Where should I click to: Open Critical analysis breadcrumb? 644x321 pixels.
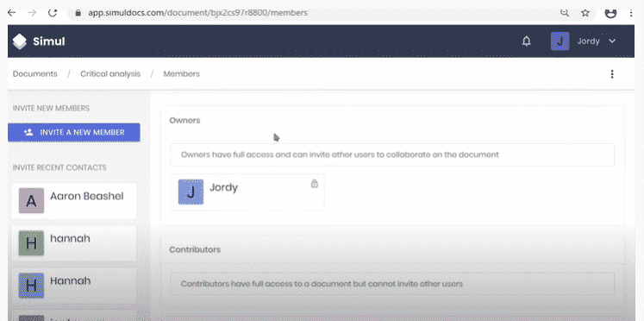click(110, 74)
